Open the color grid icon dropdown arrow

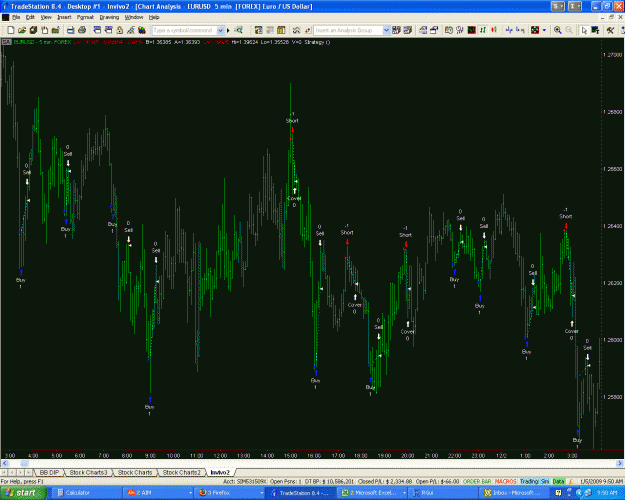(544, 30)
